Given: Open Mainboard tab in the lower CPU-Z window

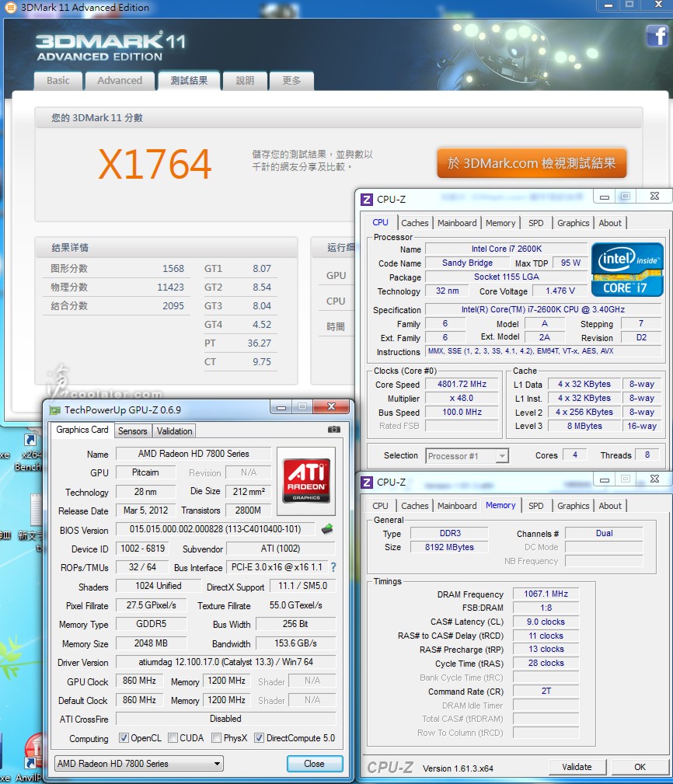Looking at the screenshot, I should (x=457, y=506).
